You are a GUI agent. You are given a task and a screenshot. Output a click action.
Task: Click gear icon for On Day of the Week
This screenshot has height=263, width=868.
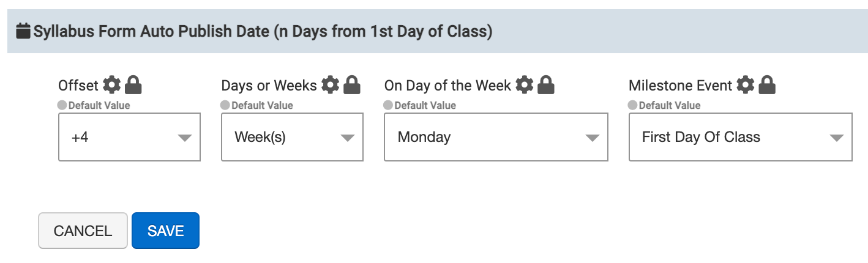click(524, 85)
